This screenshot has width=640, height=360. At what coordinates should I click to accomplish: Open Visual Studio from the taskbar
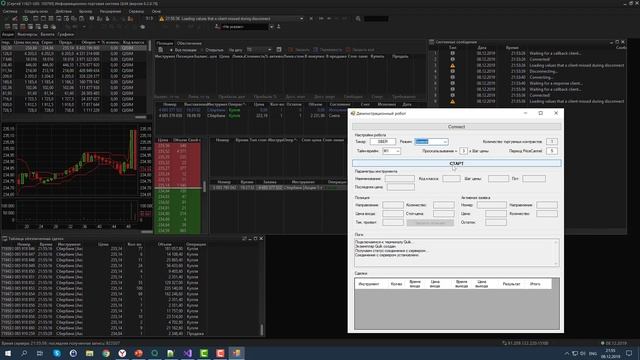[187, 353]
